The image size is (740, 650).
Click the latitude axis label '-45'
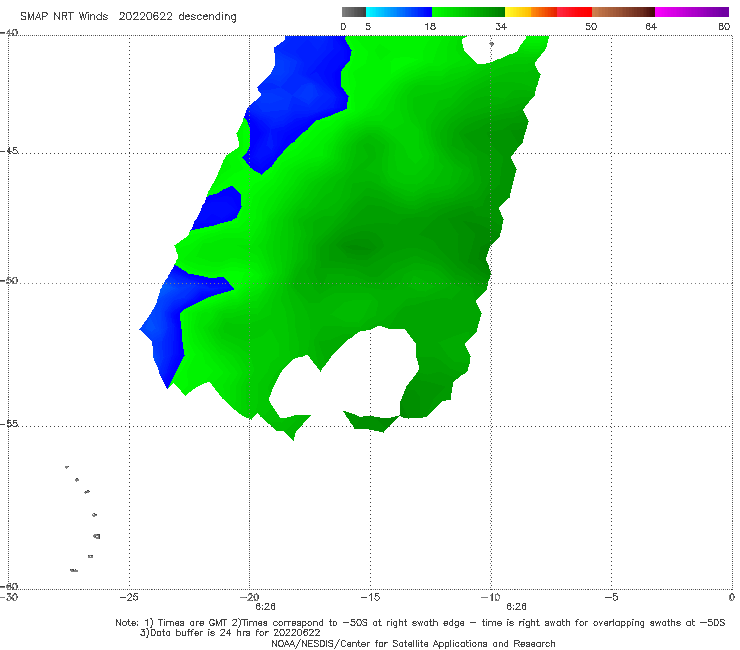tap(9, 151)
